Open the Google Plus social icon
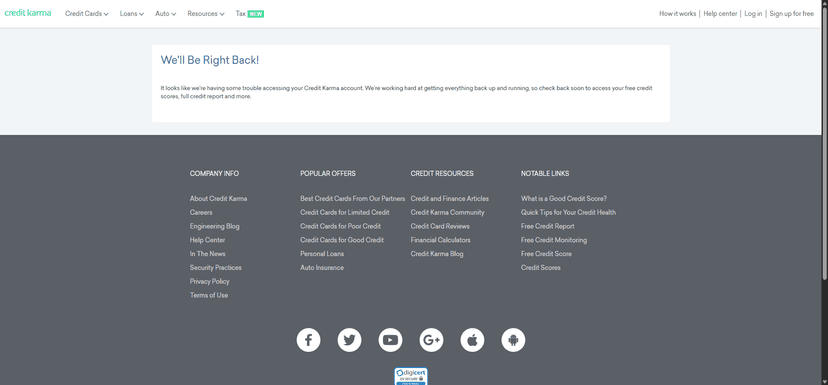Image resolution: width=828 pixels, height=385 pixels. tap(431, 340)
